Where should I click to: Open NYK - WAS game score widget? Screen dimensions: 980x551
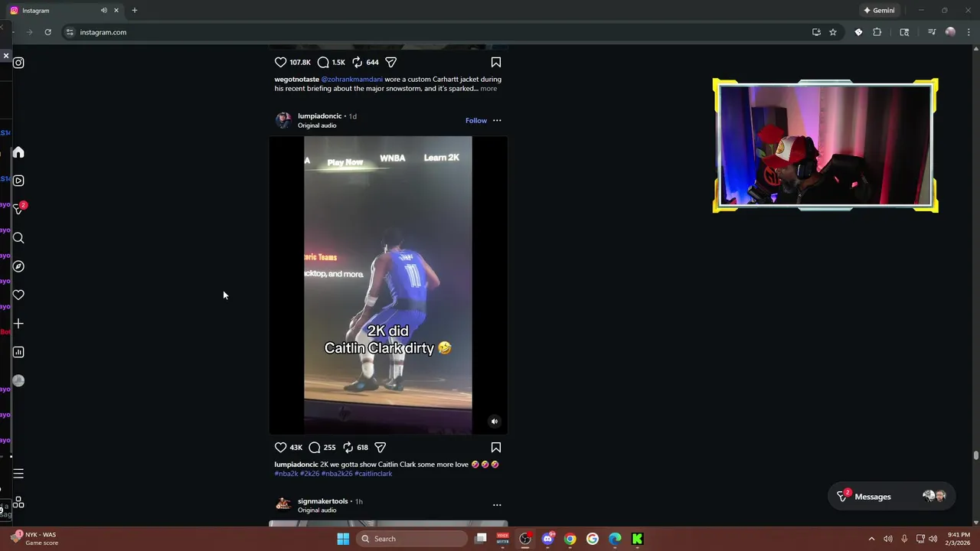point(34,539)
